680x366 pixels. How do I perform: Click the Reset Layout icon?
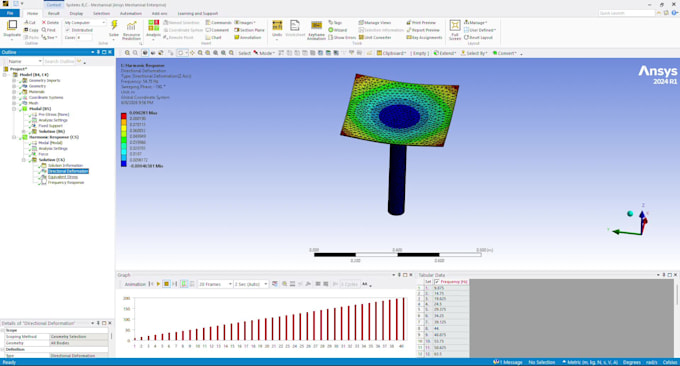478,37
